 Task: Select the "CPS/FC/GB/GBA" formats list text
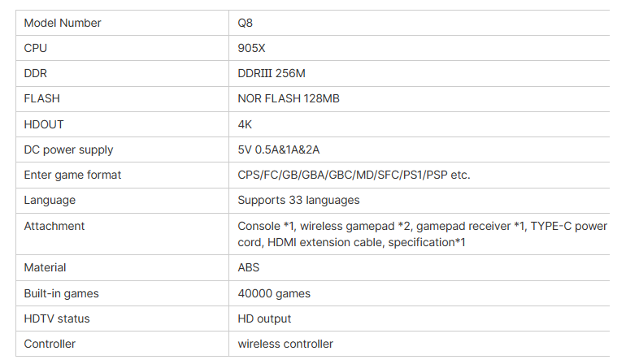[354, 175]
